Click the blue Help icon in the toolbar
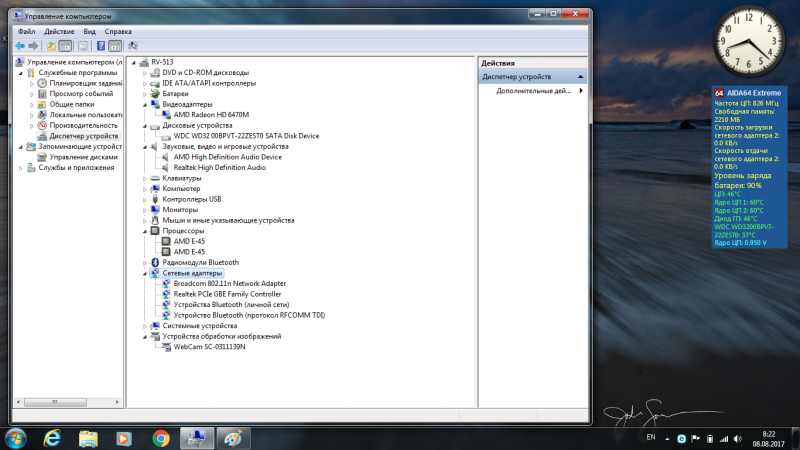The height and width of the screenshot is (450, 800). click(100, 46)
